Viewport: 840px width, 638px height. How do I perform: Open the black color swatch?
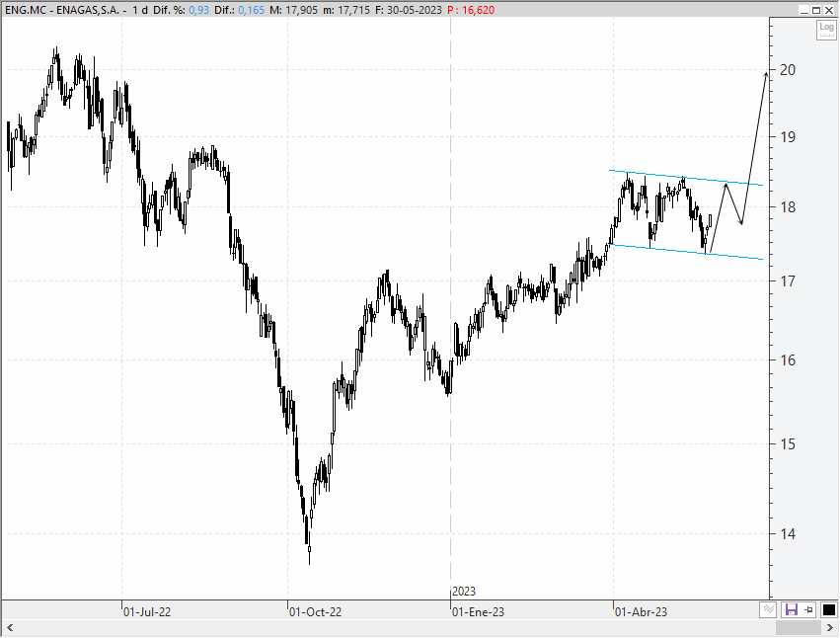tap(828, 609)
